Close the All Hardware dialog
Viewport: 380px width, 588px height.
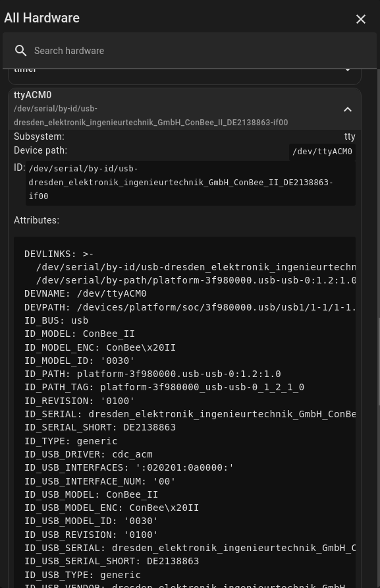click(360, 19)
